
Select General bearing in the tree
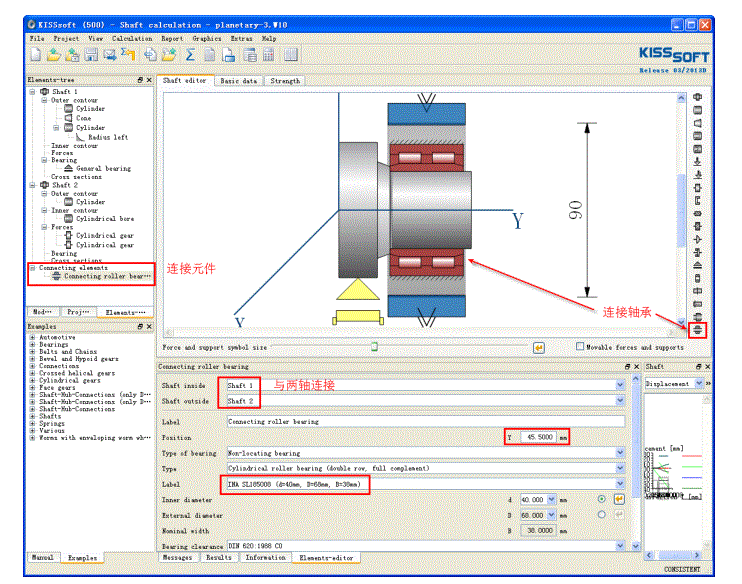click(103, 168)
